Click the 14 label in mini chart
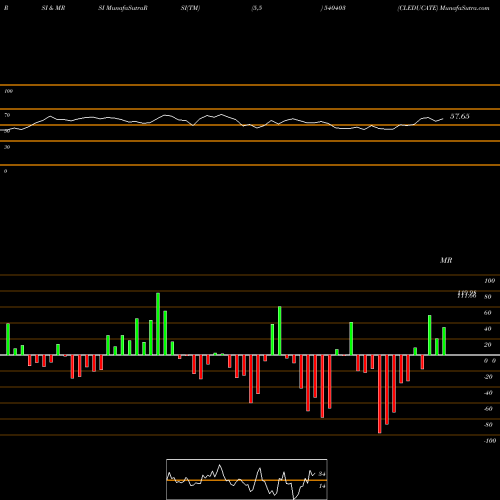This screenshot has width=500, height=500. [x=322, y=486]
